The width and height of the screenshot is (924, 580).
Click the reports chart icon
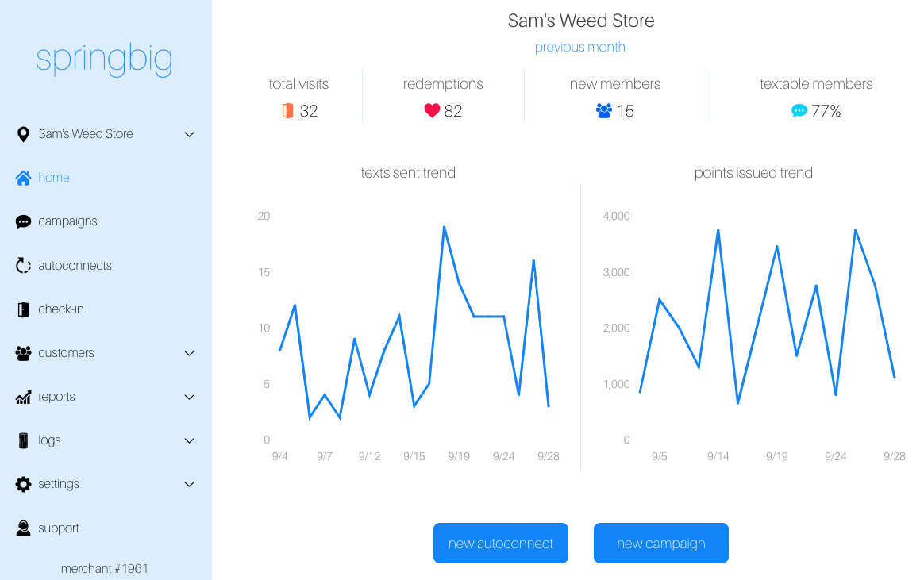(x=23, y=397)
